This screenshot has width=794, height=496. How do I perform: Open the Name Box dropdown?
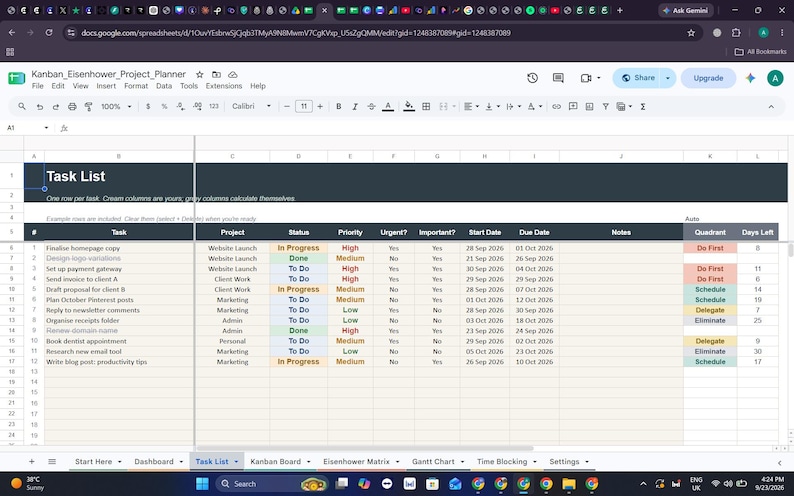click(46, 128)
